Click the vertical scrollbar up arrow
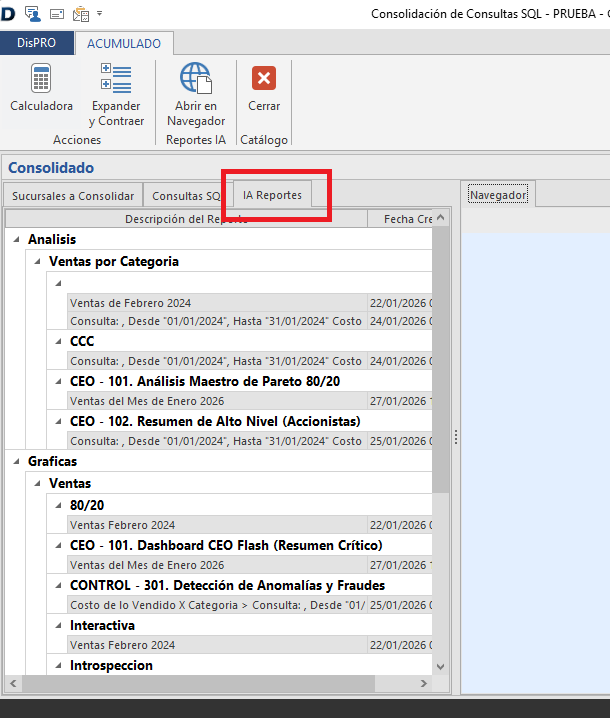 pyautogui.click(x=441, y=218)
